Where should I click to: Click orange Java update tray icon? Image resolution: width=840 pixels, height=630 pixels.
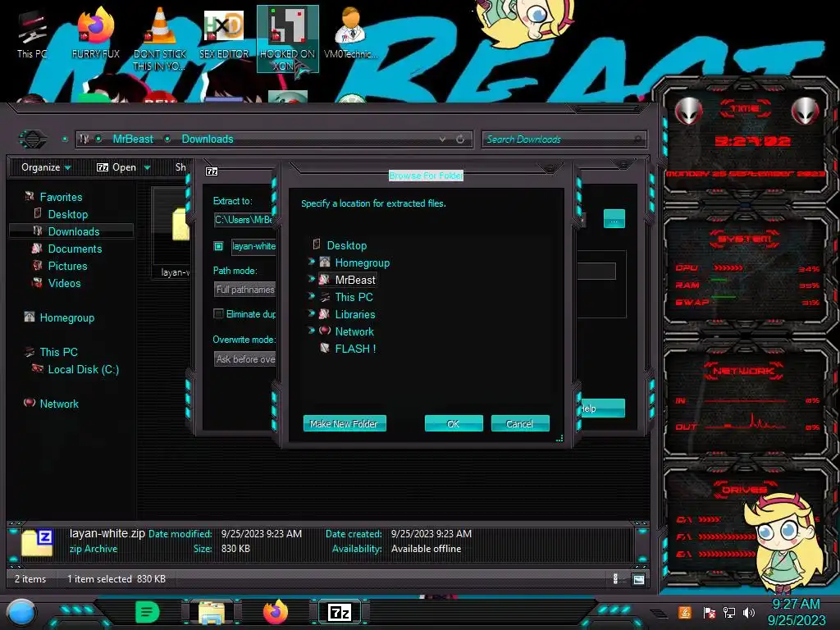pos(685,612)
